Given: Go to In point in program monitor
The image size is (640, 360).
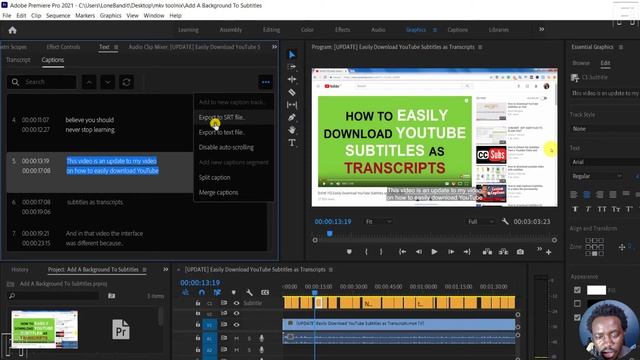Looking at the screenshot, I should click(402, 252).
